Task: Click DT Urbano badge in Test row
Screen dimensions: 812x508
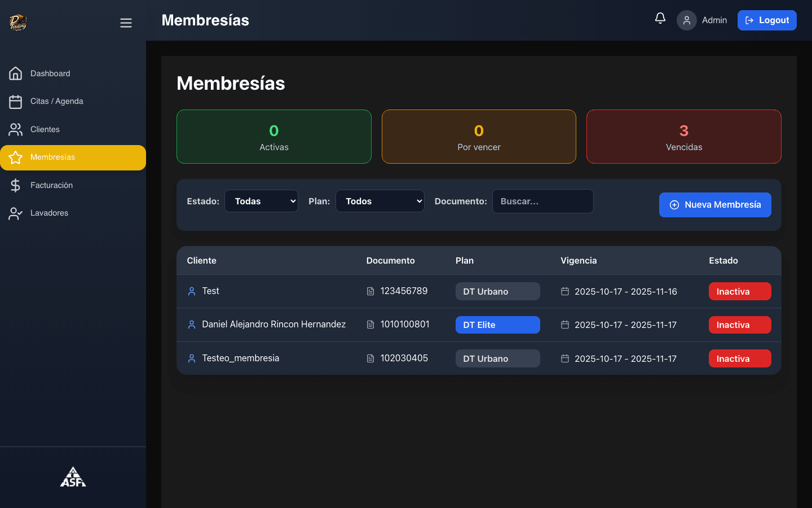Action: click(498, 291)
